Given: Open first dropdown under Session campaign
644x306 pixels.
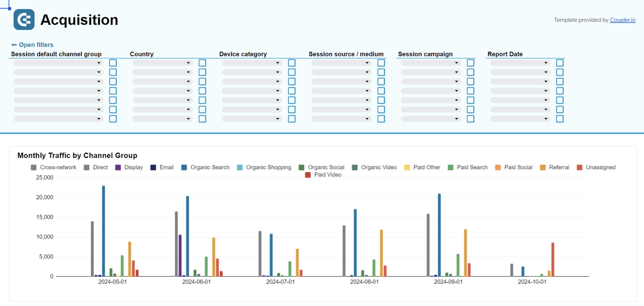Looking at the screenshot, I should (x=431, y=63).
